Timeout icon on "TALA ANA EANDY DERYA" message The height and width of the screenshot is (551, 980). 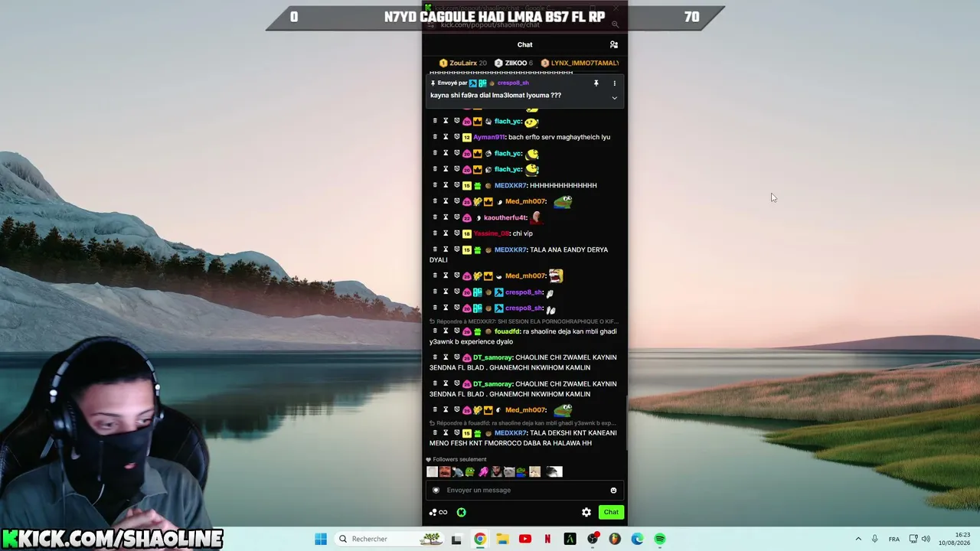tap(446, 249)
